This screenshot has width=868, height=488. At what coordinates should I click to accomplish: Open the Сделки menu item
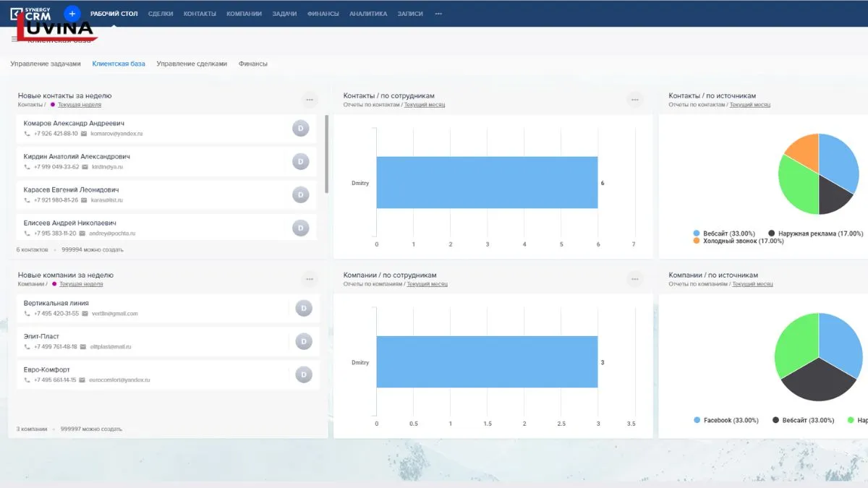(160, 14)
